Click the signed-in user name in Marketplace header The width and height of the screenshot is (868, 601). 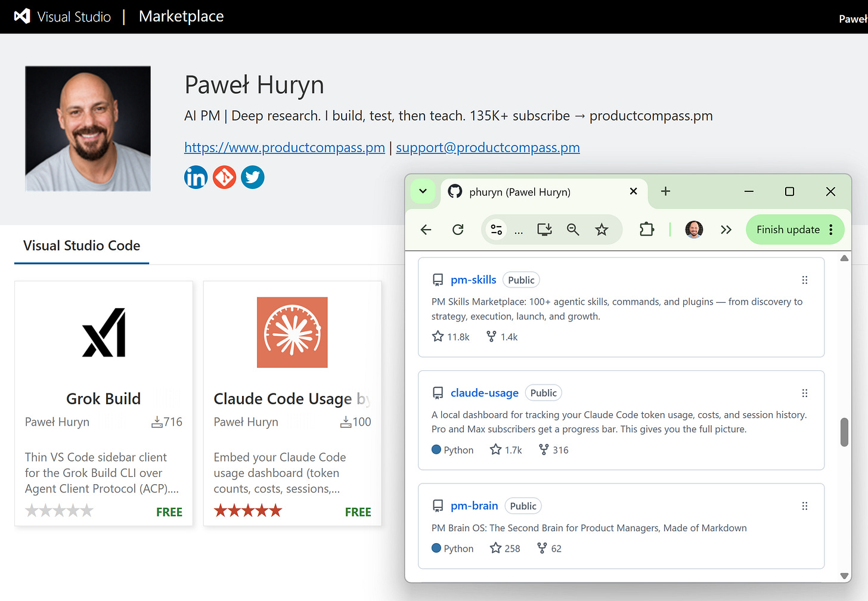(x=853, y=18)
